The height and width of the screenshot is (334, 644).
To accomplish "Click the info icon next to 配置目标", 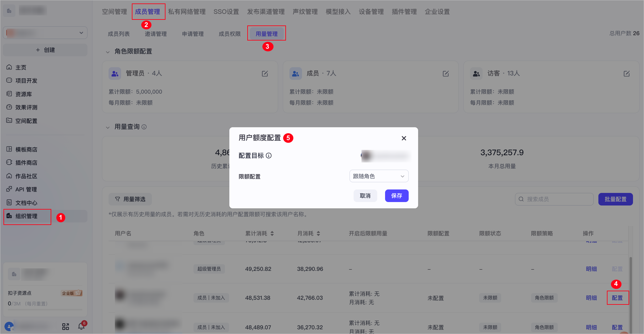I will [269, 156].
